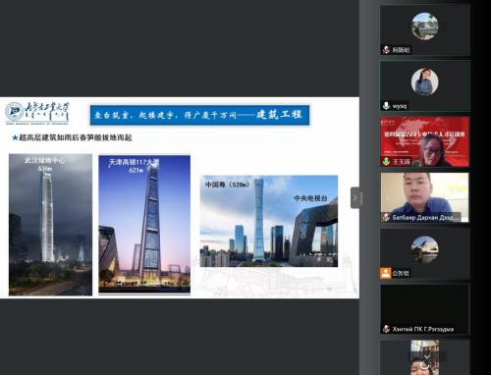Click the muted mic icon beside Хэнтий ПК Г.Рэгзэдмаа
This screenshot has height=376, width=492.
coord(386,329)
